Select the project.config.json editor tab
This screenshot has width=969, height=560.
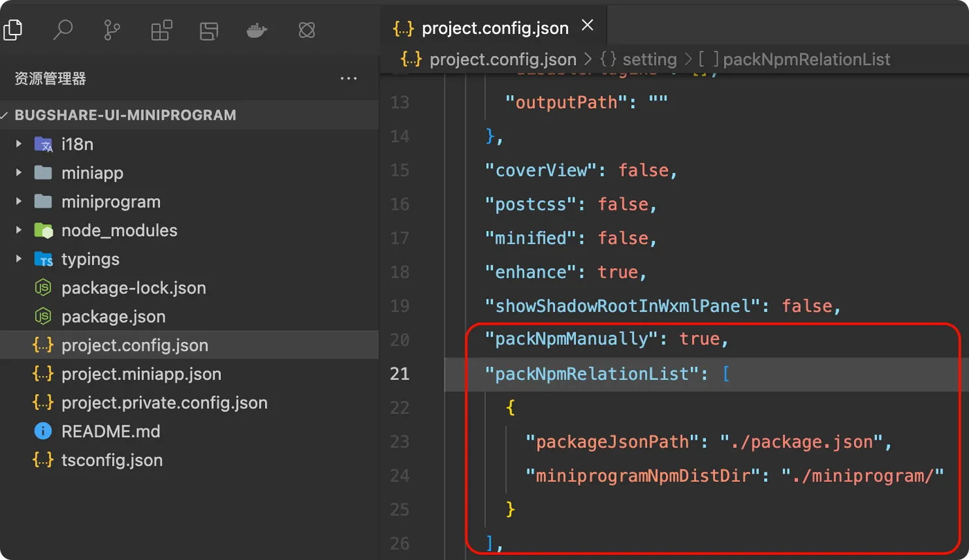[494, 28]
